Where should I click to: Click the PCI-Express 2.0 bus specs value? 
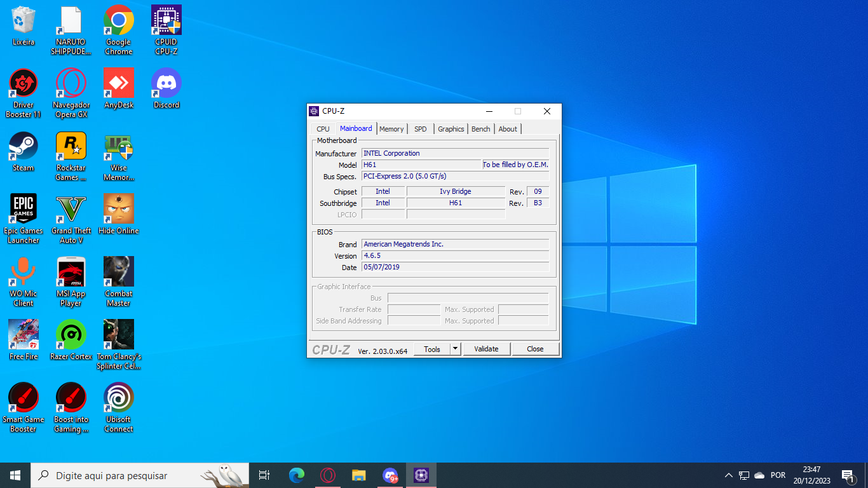pyautogui.click(x=455, y=176)
